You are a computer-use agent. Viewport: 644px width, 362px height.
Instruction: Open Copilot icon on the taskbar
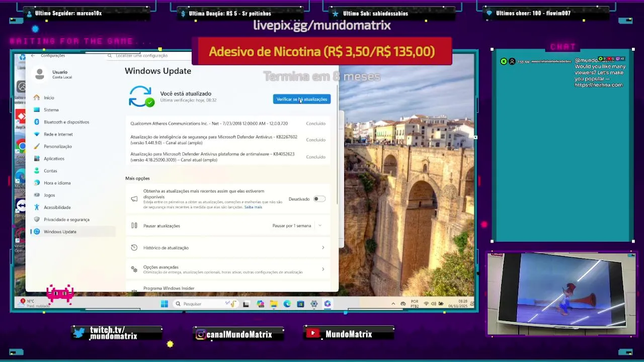point(260,304)
